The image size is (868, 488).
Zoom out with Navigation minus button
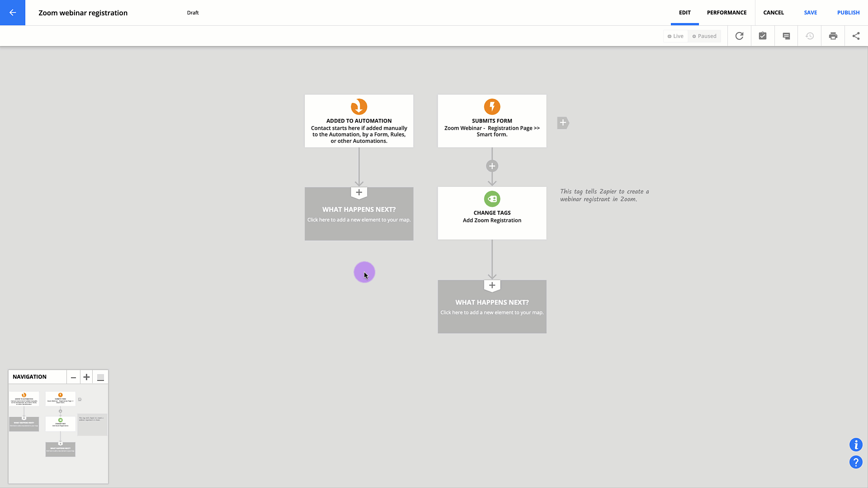pyautogui.click(x=73, y=377)
